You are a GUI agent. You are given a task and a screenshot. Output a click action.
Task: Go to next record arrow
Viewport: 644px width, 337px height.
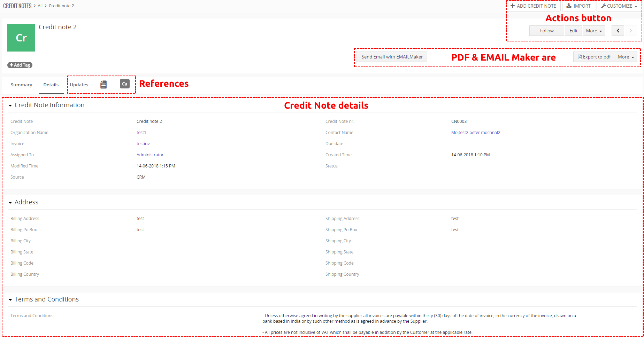[x=630, y=31]
